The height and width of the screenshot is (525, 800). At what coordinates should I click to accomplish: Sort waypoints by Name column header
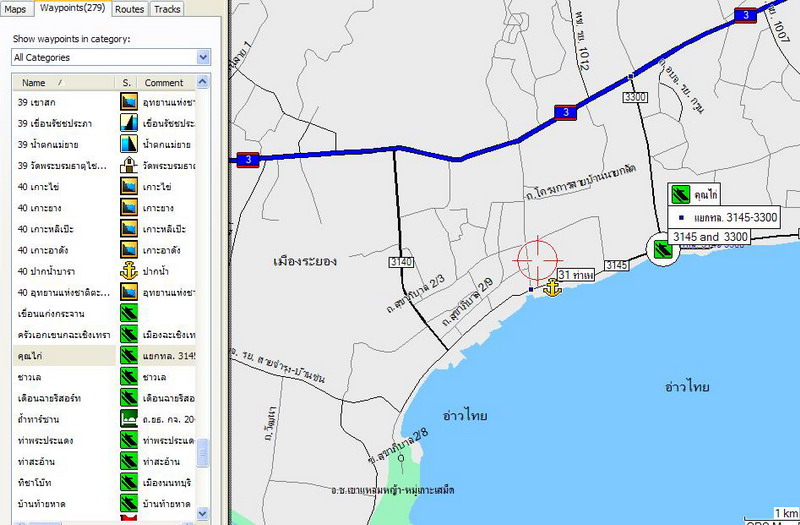click(x=64, y=83)
